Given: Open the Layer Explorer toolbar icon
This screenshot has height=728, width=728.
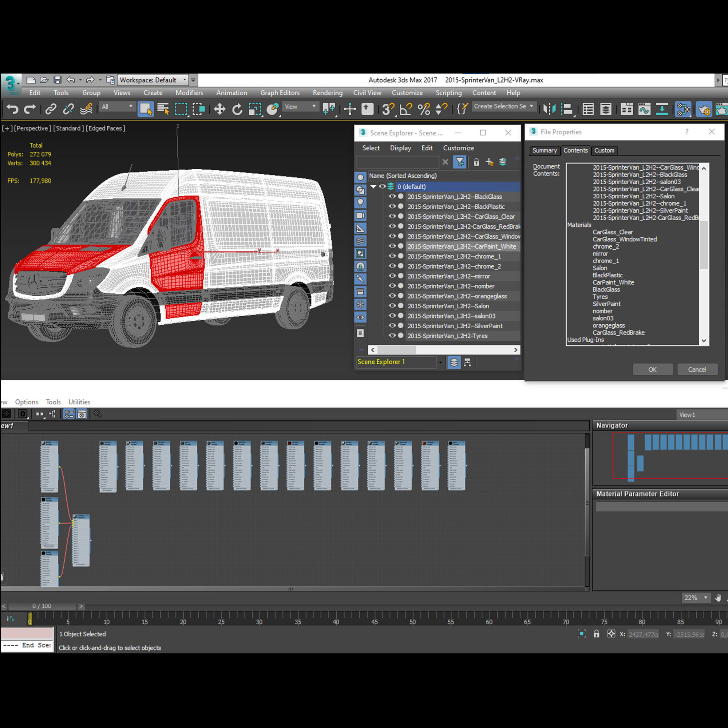Looking at the screenshot, I should 606,109.
